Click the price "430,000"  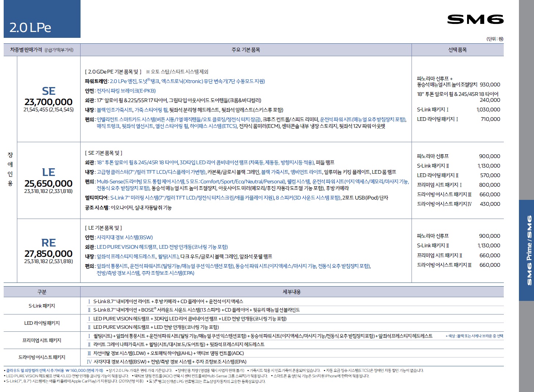tap(490, 204)
